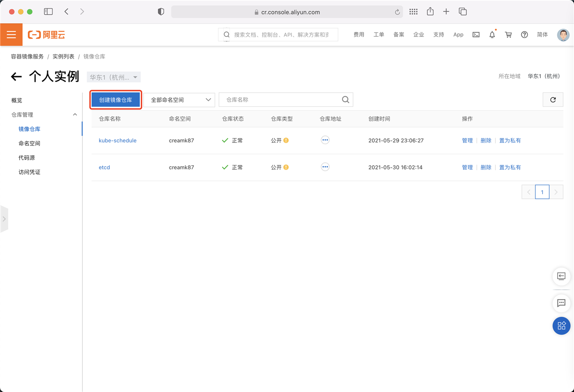Open kube-schedule repository link

[x=117, y=140]
